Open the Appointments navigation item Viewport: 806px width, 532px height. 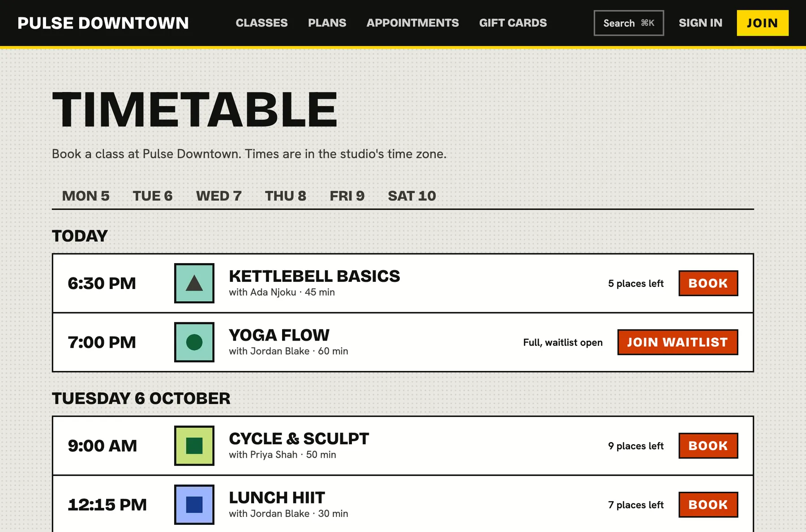click(412, 23)
